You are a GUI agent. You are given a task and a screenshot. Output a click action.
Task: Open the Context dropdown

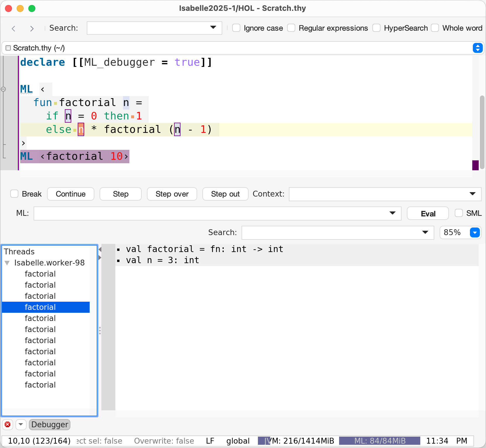click(x=472, y=194)
